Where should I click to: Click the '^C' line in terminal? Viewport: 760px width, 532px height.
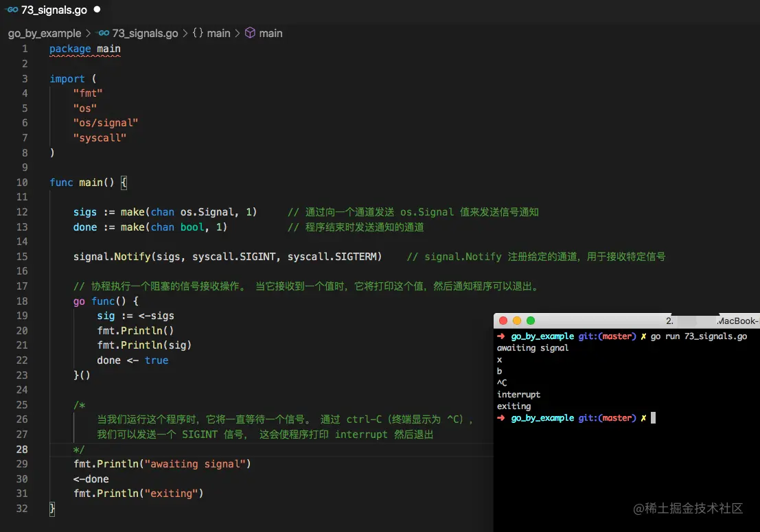coord(502,383)
